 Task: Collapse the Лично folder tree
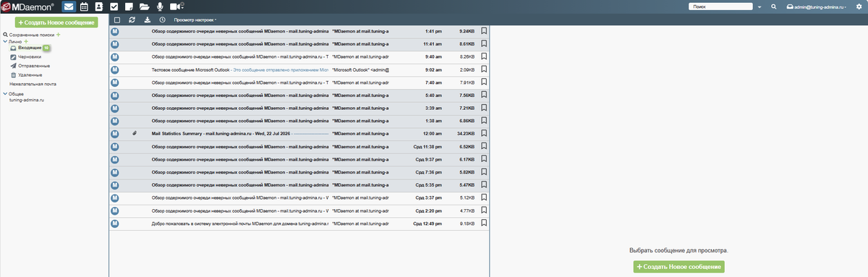(5, 41)
